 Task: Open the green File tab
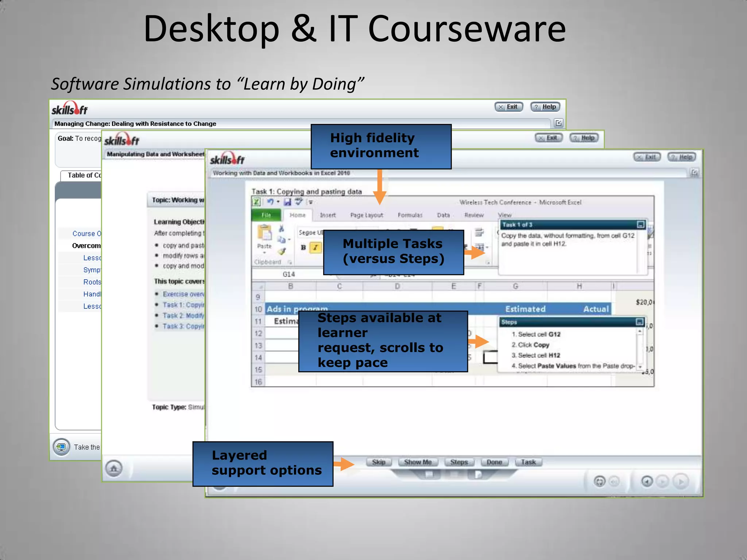click(x=266, y=215)
